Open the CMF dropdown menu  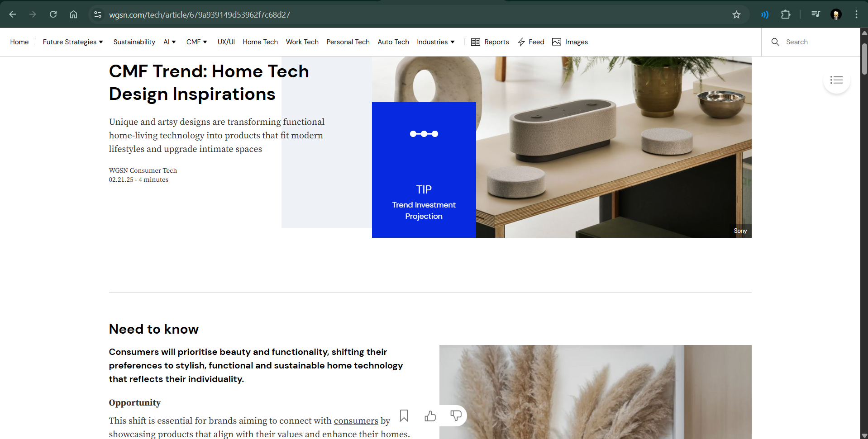196,42
